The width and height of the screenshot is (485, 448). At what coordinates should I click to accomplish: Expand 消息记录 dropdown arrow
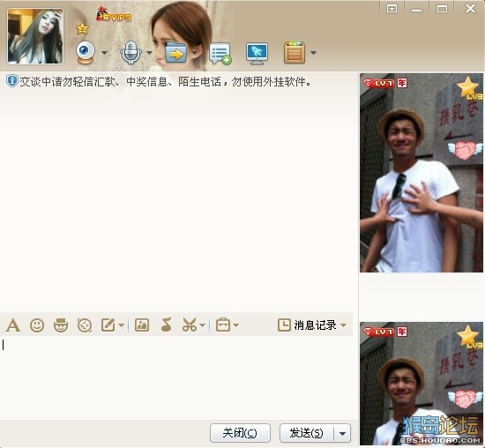343,325
